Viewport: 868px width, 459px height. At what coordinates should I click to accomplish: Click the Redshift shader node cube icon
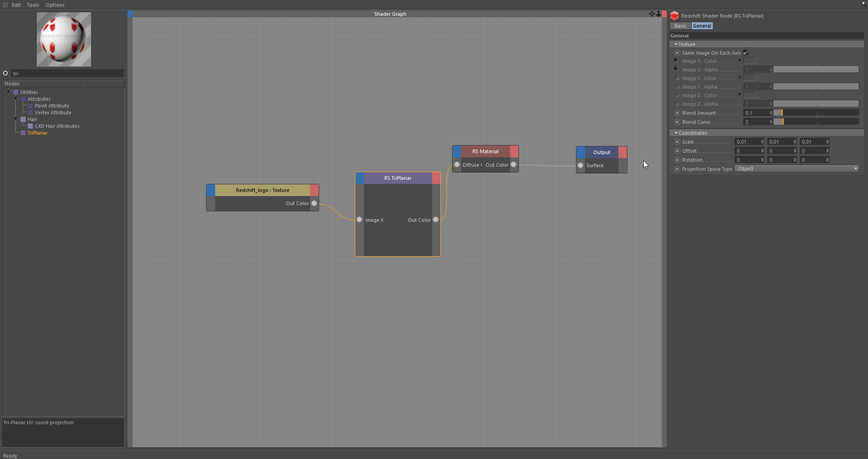tap(675, 16)
